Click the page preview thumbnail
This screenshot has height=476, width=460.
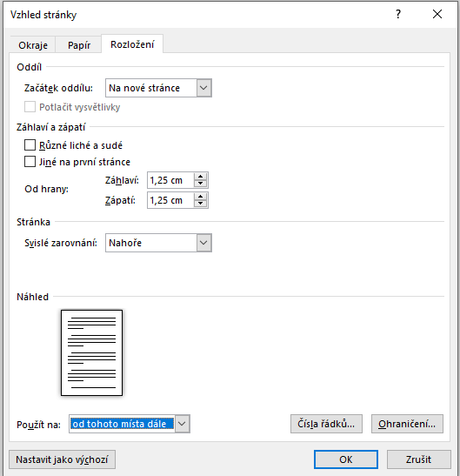coord(91,352)
